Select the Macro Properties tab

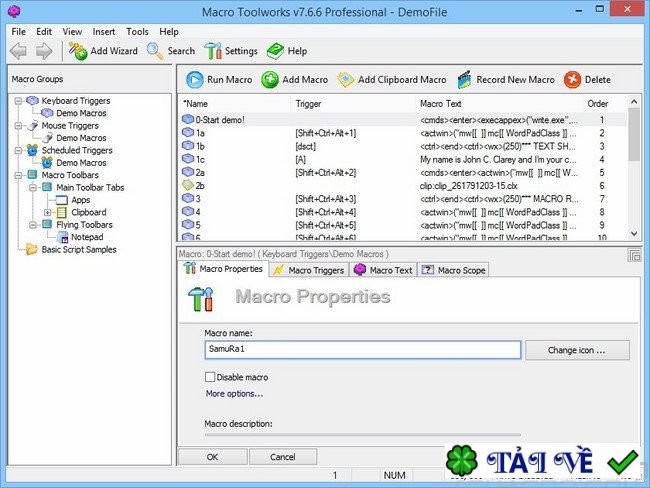[x=224, y=269]
